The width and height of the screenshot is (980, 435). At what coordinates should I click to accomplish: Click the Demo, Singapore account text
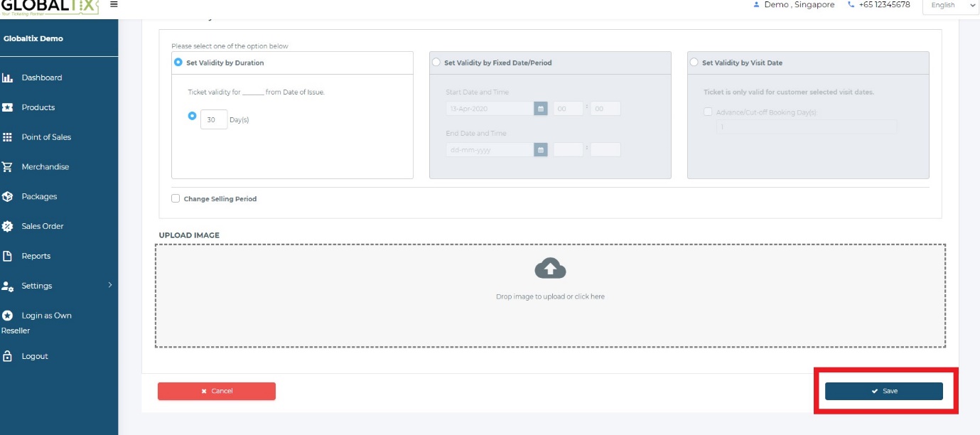pos(799,5)
